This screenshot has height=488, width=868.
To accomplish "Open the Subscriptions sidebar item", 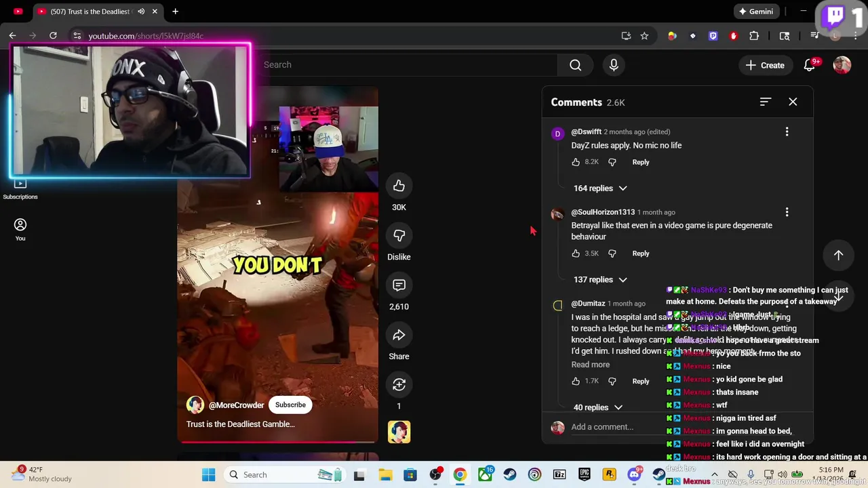I will tap(20, 189).
